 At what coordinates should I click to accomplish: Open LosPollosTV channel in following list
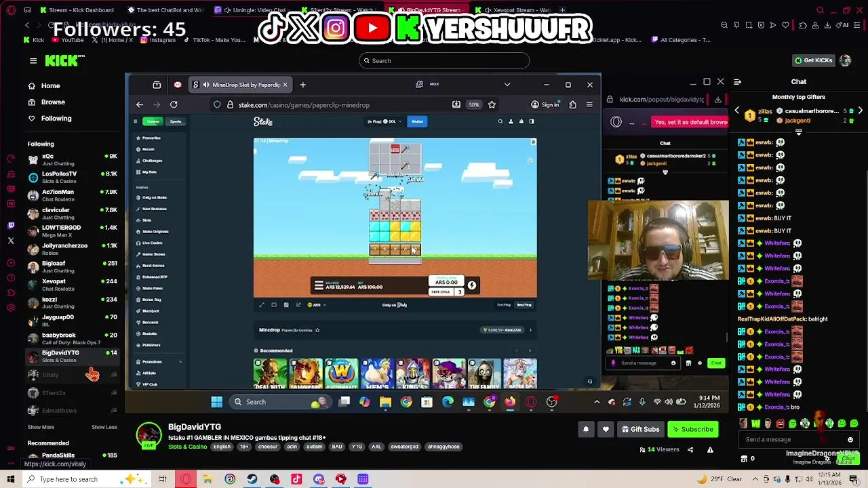click(72, 177)
